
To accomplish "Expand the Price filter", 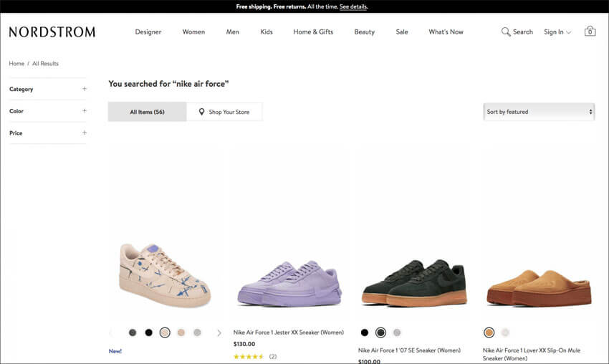I will (x=48, y=133).
